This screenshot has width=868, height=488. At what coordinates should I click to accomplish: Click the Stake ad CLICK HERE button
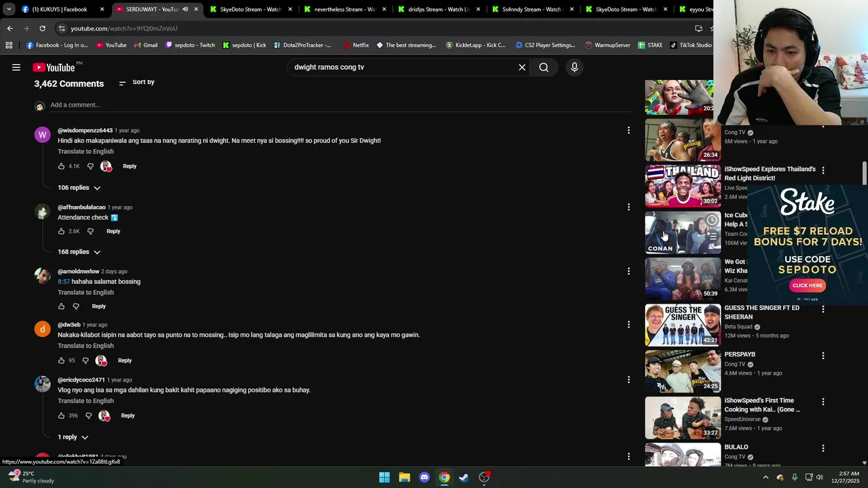coord(807,285)
